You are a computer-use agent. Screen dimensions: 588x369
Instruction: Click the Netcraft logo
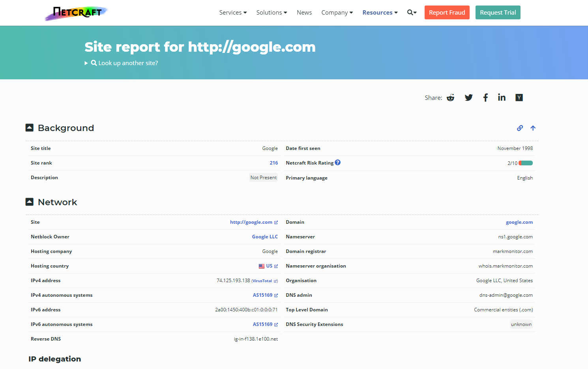pos(76,13)
